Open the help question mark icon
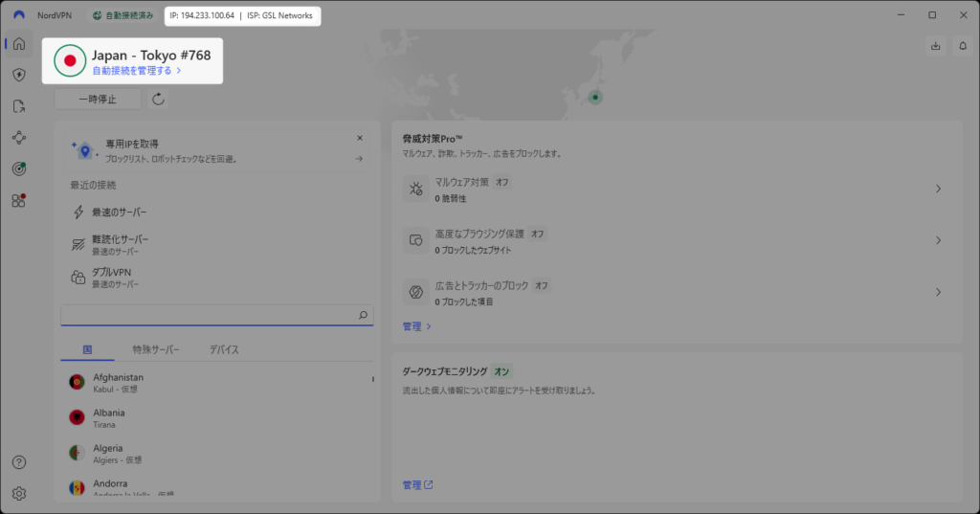Image resolution: width=980 pixels, height=514 pixels. point(18,462)
